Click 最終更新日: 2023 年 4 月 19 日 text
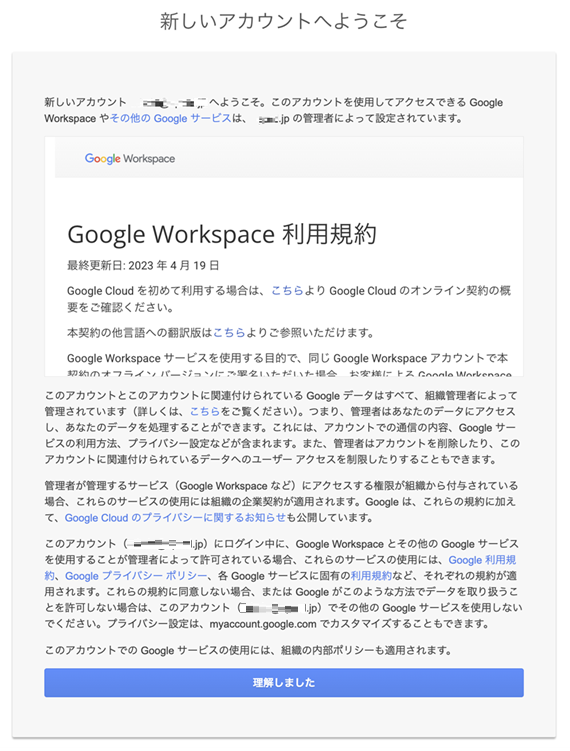 (x=143, y=265)
